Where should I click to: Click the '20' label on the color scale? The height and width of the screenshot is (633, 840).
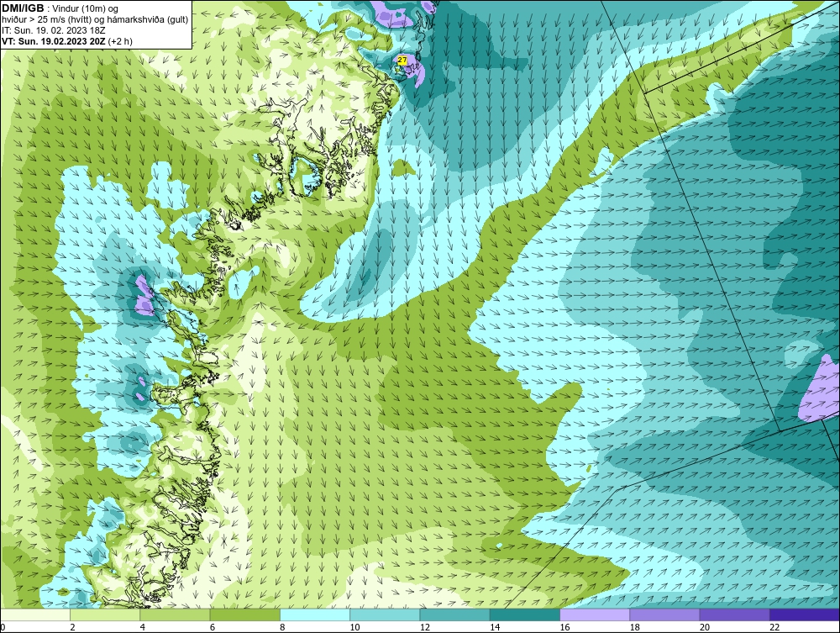pyautogui.click(x=705, y=627)
